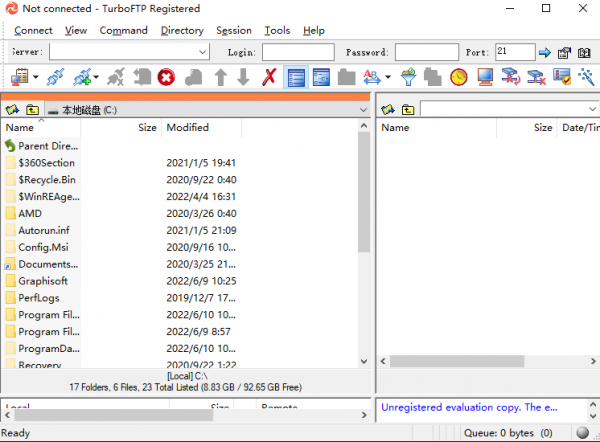
Task: Open the Connect menu
Action: tap(33, 30)
